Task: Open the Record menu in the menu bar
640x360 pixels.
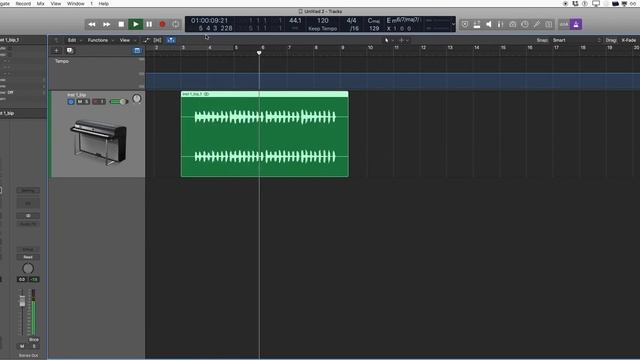Action: (x=23, y=3)
